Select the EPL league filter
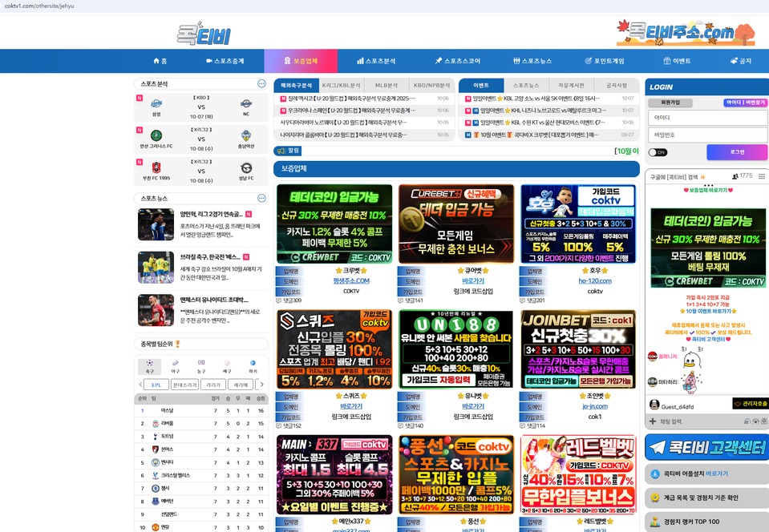Viewport: 769px width, 532px height. 156,385
